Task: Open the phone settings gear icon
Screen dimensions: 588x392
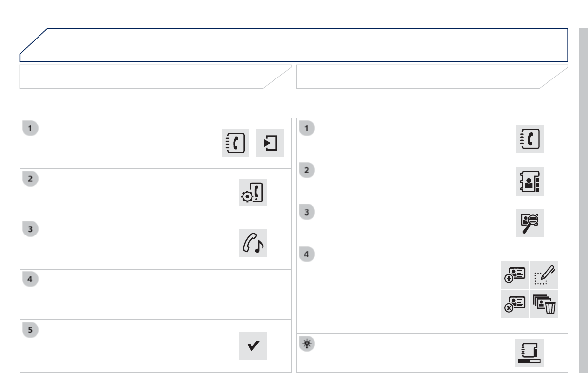Action: click(x=253, y=193)
